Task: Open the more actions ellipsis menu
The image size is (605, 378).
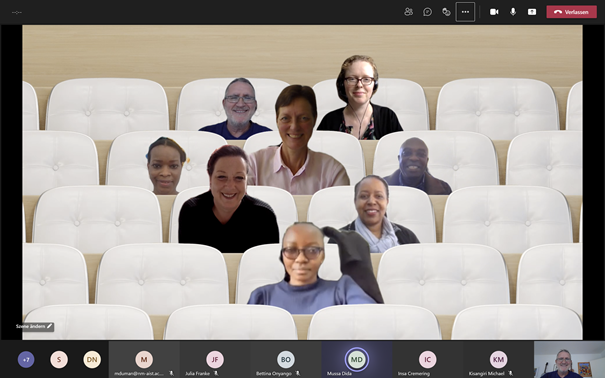Action: click(x=465, y=12)
